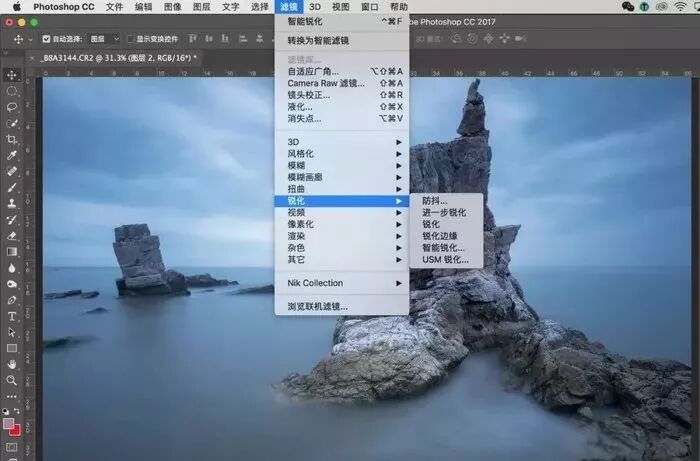The height and width of the screenshot is (461, 700).
Task: Close the _B8A3144.CR2 document tab
Action: (x=32, y=58)
